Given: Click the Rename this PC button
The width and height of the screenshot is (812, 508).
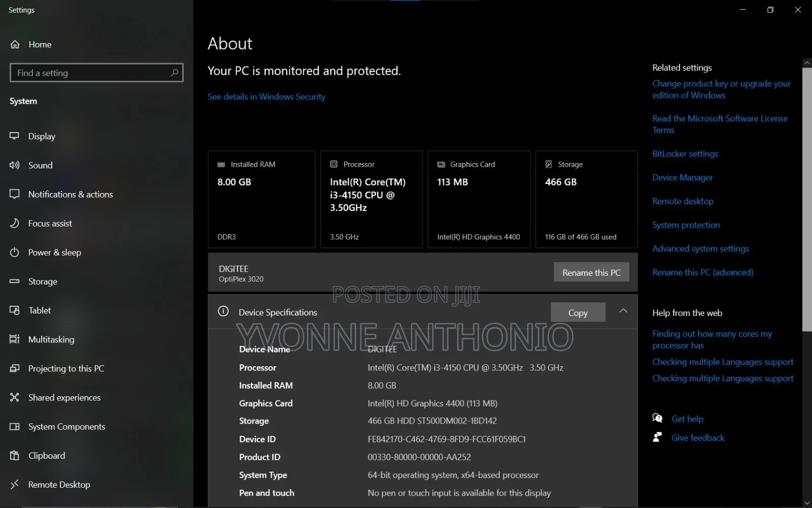Looking at the screenshot, I should tap(591, 272).
